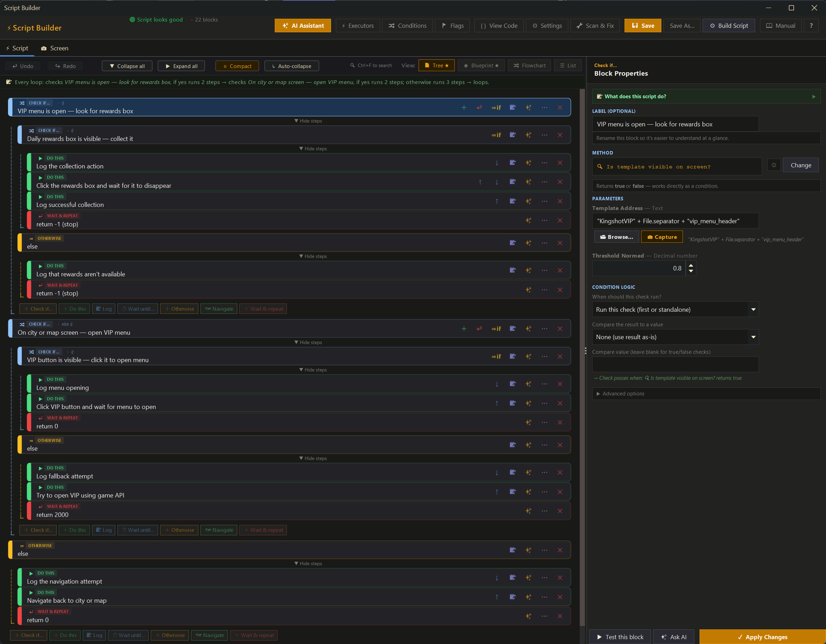Open three-dots menu on 'return -1 (stop)' under Log successful collection
This screenshot has width=826, height=644.
(544, 220)
